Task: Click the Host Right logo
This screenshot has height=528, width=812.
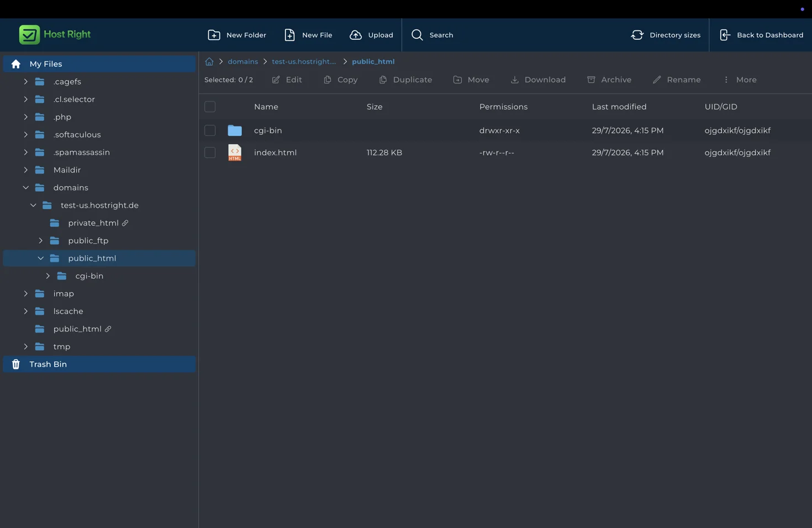Action: coord(55,34)
